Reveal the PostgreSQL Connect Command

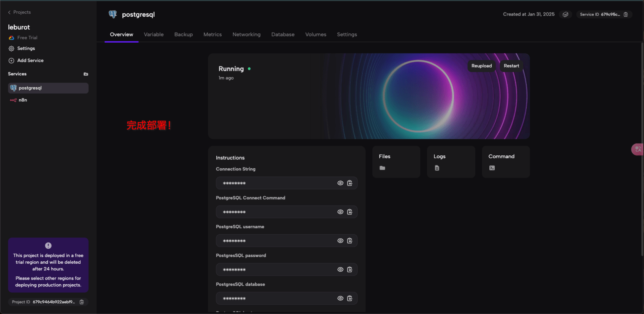pos(340,212)
